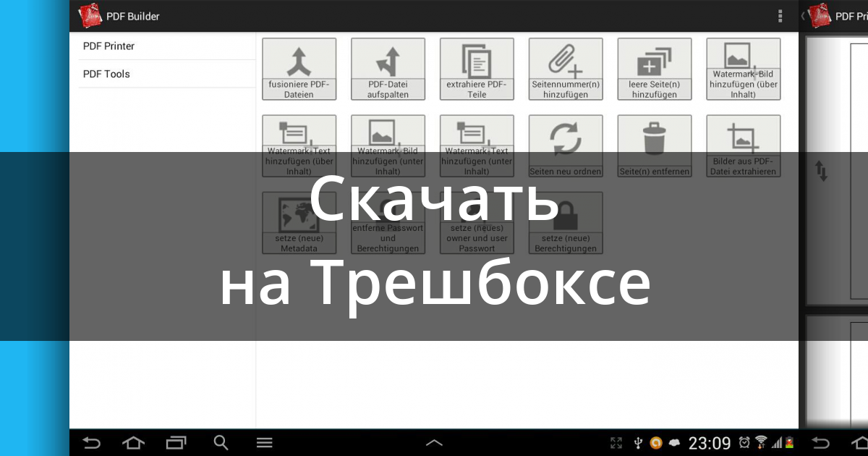The image size is (868, 456).
Task: Open the extrahiere PDF-Teile tool
Action: (477, 69)
